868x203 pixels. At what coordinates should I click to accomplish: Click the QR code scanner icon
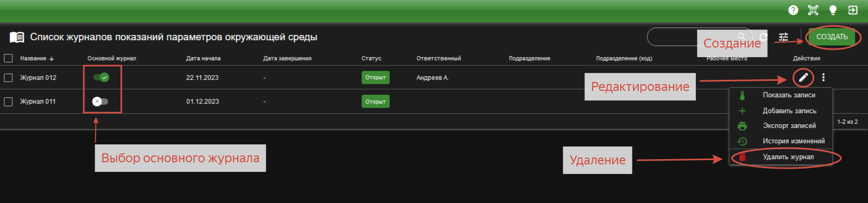[x=813, y=10]
